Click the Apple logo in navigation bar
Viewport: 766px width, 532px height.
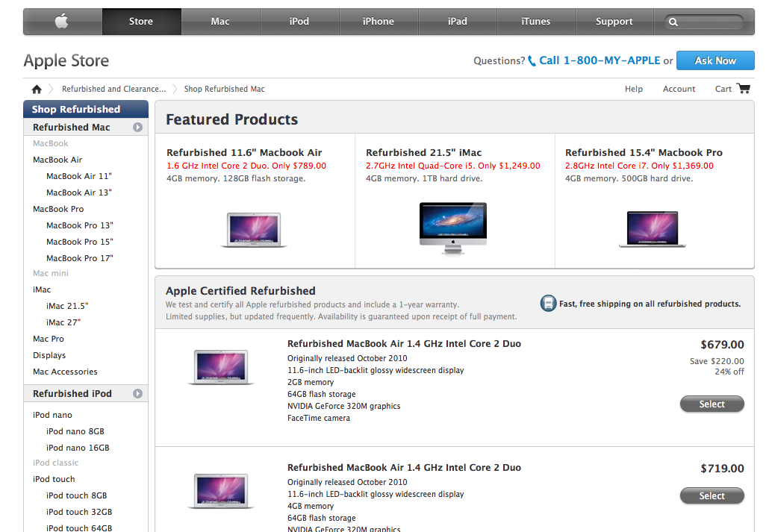pos(61,21)
